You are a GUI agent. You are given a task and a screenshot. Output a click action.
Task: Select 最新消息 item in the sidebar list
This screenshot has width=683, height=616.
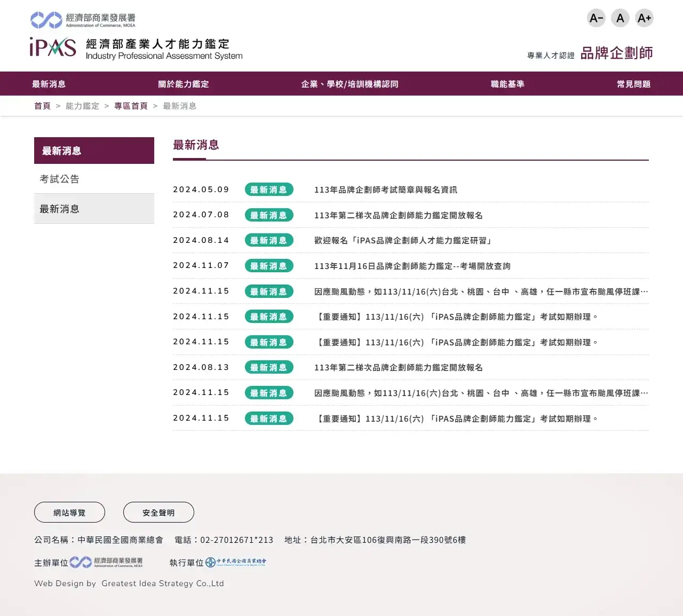(x=94, y=209)
